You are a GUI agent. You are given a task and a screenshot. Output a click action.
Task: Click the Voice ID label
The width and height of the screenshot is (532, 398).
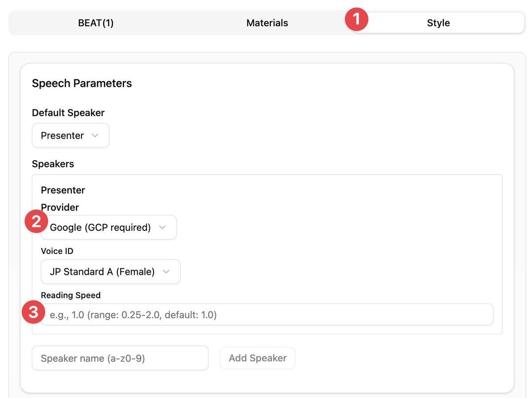(x=57, y=251)
